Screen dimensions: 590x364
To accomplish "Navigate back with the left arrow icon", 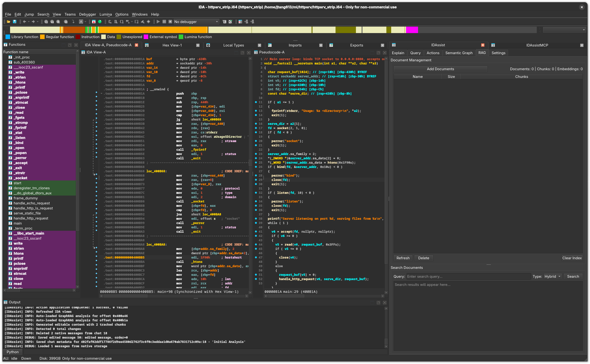I will pyautogui.click(x=24, y=22).
